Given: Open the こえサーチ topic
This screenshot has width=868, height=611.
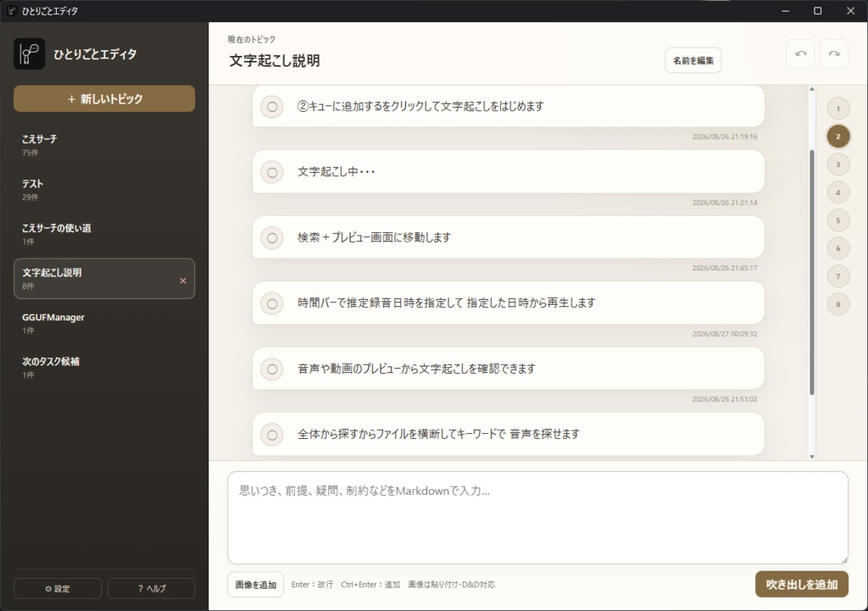Looking at the screenshot, I should [x=104, y=145].
